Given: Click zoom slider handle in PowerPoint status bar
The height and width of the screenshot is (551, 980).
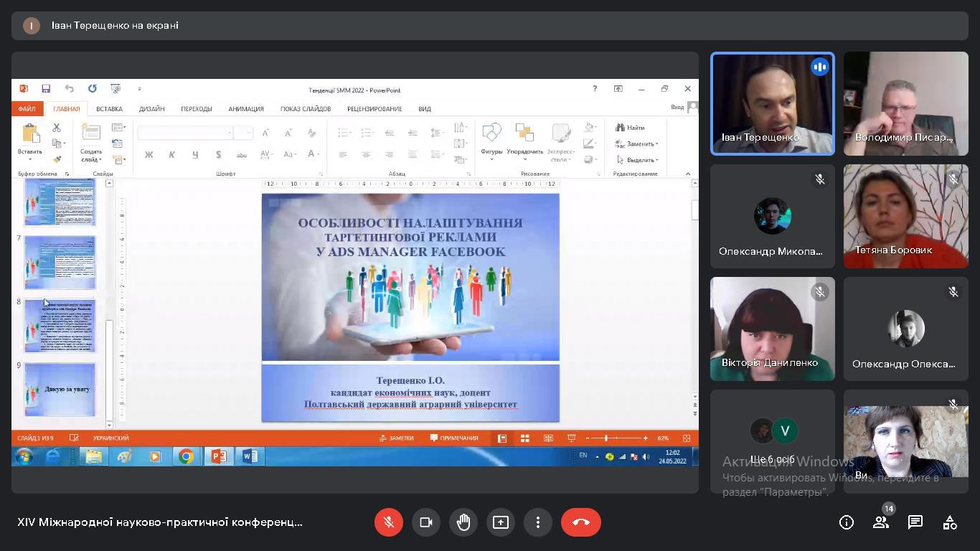Looking at the screenshot, I should [x=606, y=438].
